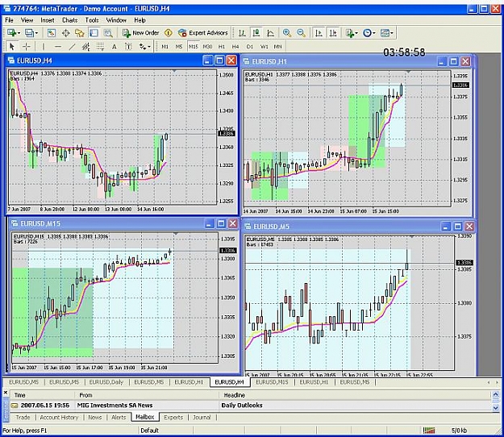
Task: Expand the Indicators dropdown arrow
Action: coord(356,33)
